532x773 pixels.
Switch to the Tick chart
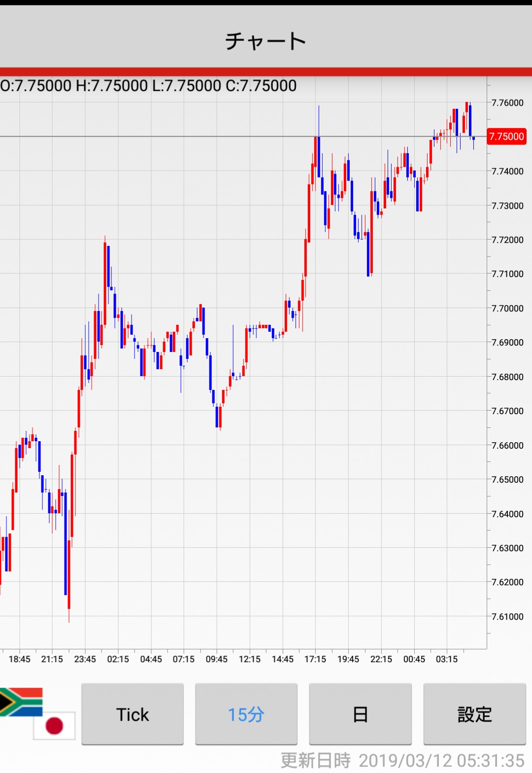coord(133,714)
